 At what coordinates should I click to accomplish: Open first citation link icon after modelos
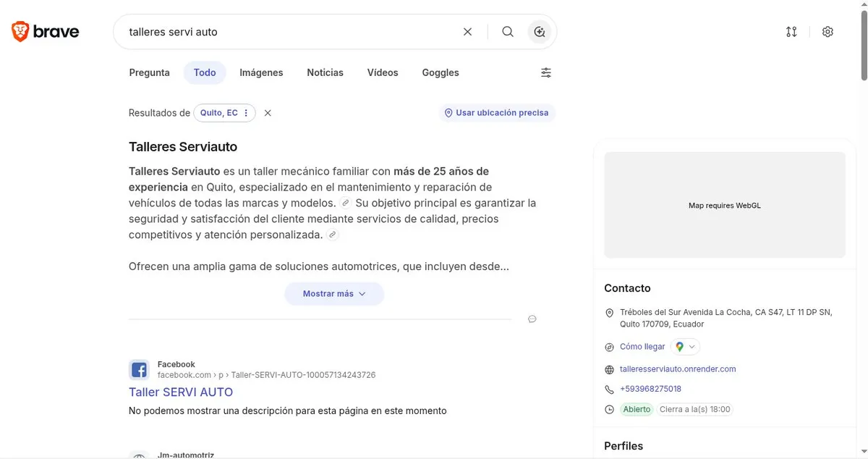tap(346, 203)
